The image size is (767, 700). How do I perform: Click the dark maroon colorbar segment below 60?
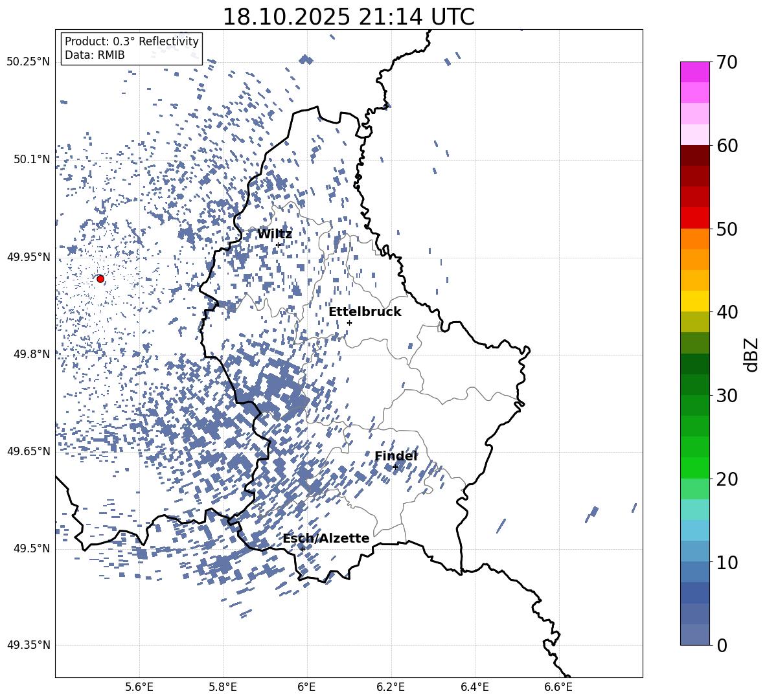695,155
